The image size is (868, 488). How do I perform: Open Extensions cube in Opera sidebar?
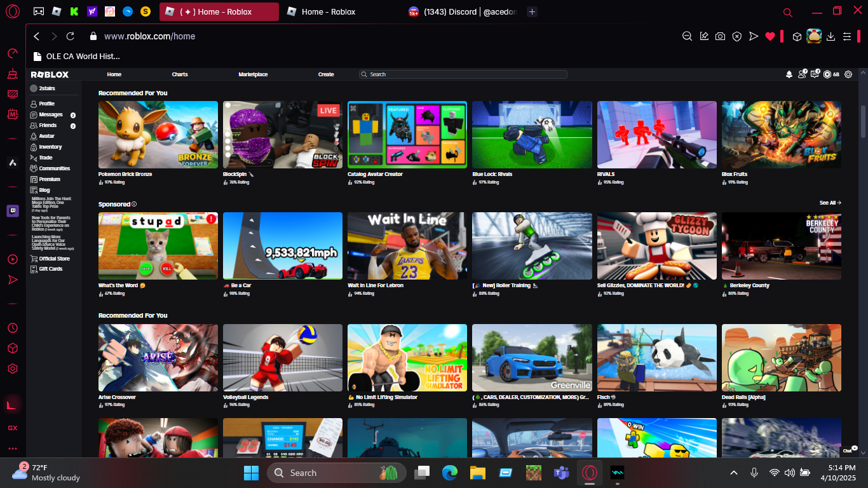coord(13,348)
